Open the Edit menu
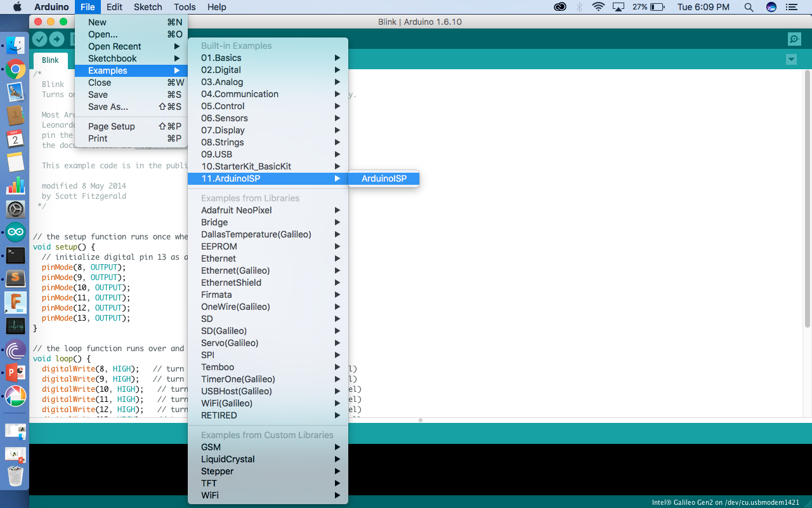The width and height of the screenshot is (812, 508). click(x=114, y=7)
